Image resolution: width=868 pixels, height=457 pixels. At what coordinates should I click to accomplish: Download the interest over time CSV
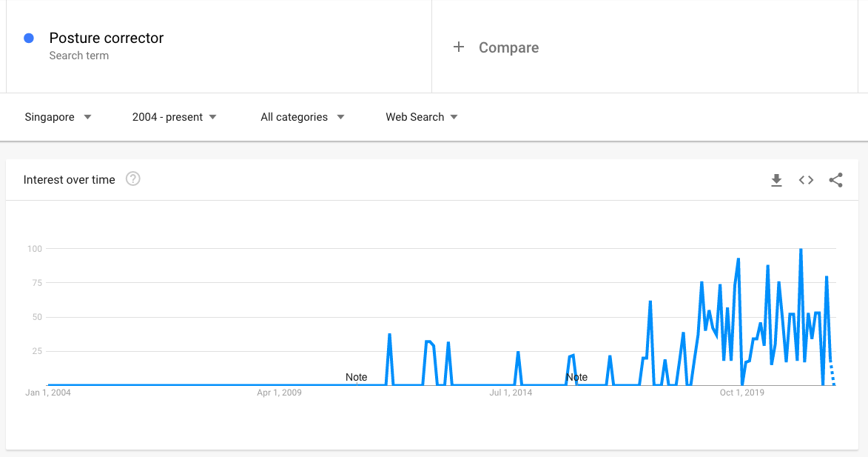[776, 180]
